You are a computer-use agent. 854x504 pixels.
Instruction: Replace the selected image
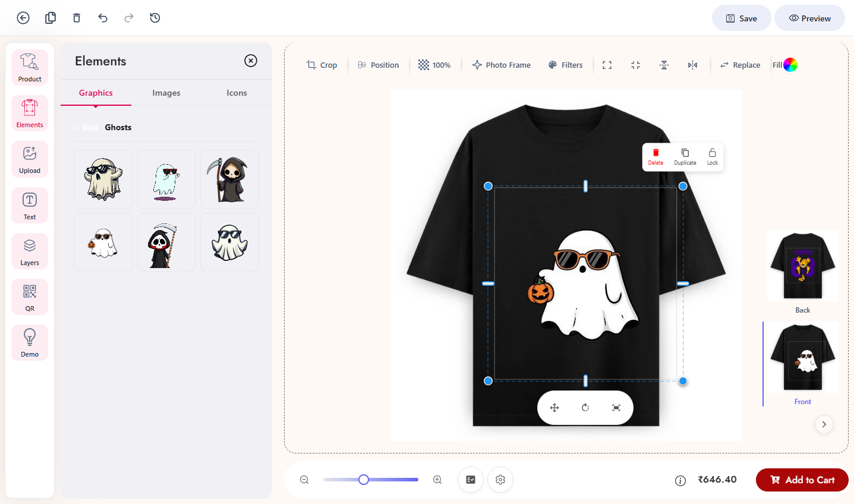tap(740, 65)
